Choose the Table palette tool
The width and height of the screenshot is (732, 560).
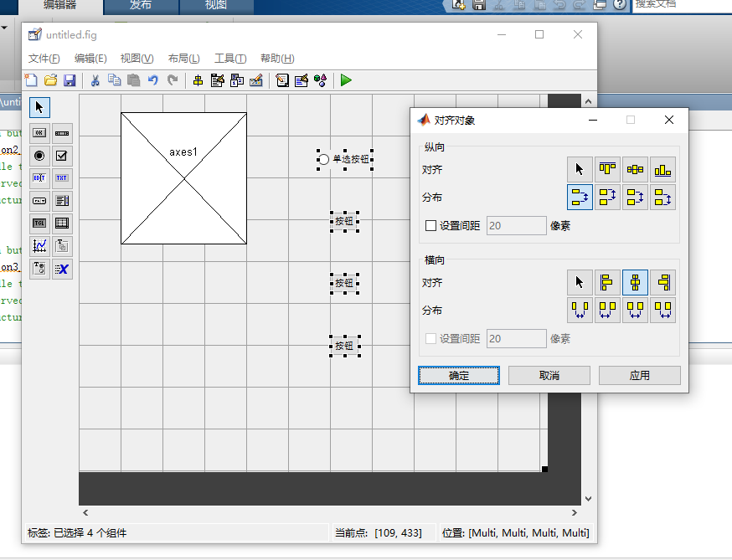(x=62, y=223)
